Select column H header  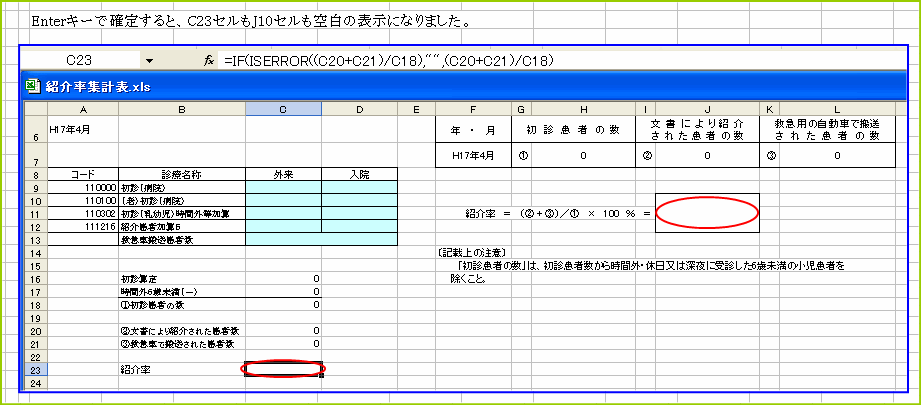[583, 109]
